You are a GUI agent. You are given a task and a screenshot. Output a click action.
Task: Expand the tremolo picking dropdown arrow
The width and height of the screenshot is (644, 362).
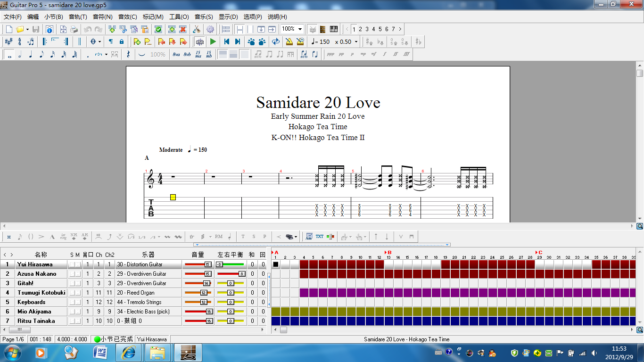click(210, 237)
